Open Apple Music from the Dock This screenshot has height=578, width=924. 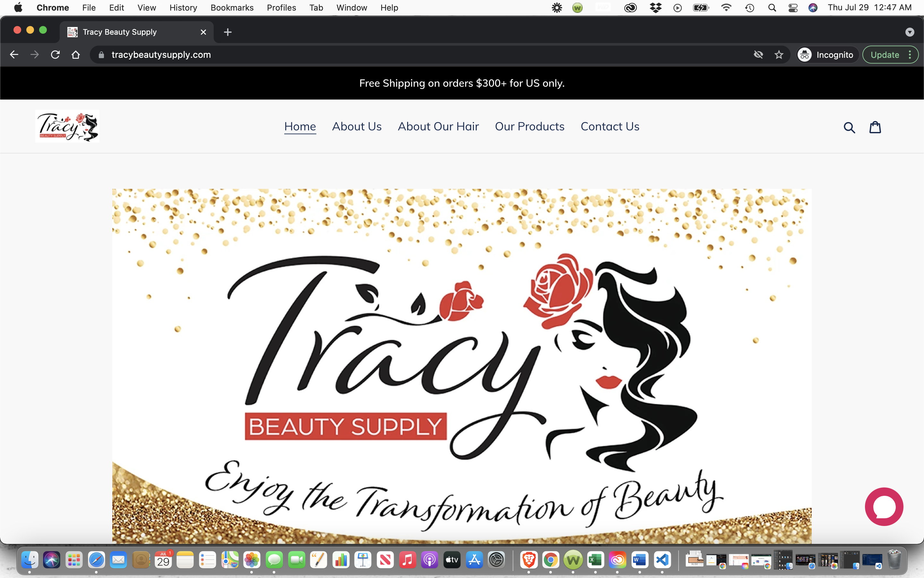[x=407, y=560]
